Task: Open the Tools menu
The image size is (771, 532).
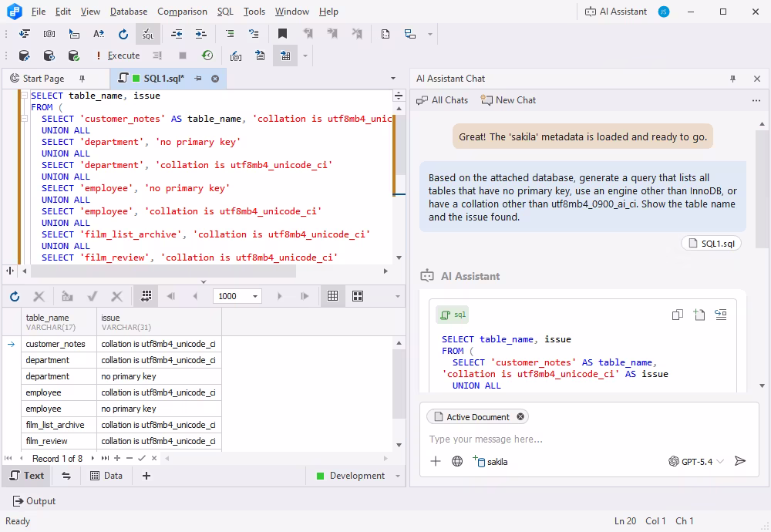Action: tap(254, 12)
